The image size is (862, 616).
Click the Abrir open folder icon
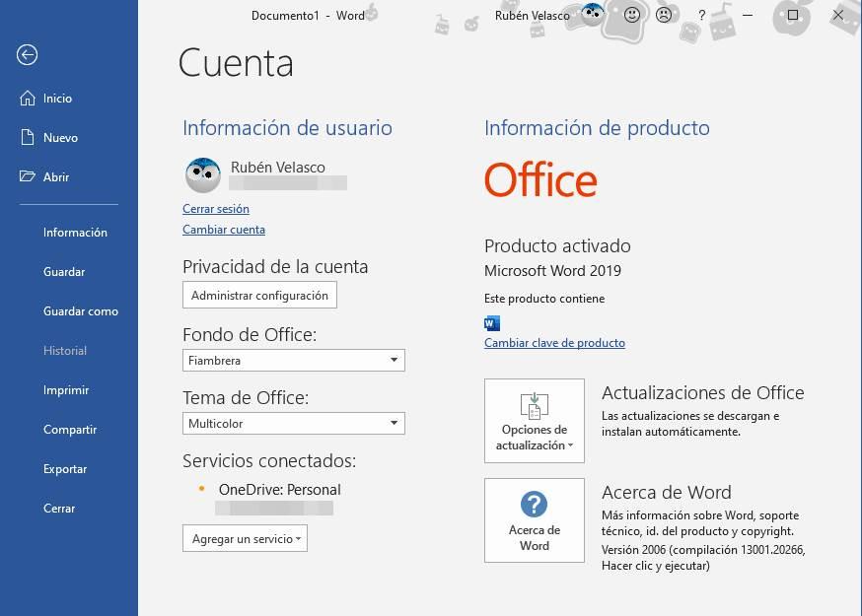tap(27, 176)
